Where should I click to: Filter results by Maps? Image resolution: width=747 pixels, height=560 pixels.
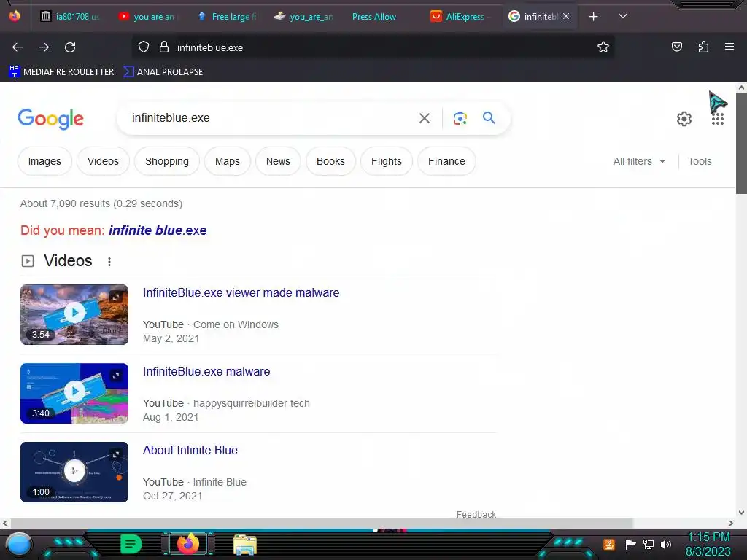(x=228, y=161)
